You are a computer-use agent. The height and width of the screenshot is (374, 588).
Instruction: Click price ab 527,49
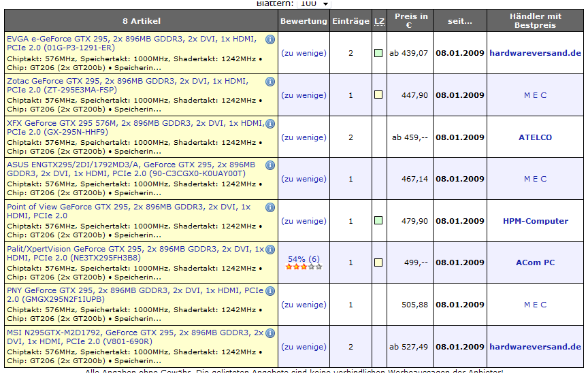[x=408, y=347]
